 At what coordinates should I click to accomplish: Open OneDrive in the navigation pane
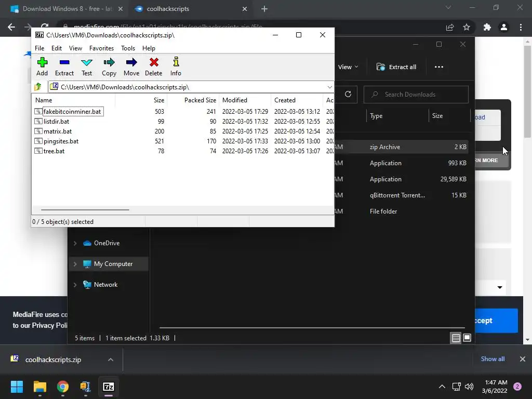pyautogui.click(x=107, y=243)
